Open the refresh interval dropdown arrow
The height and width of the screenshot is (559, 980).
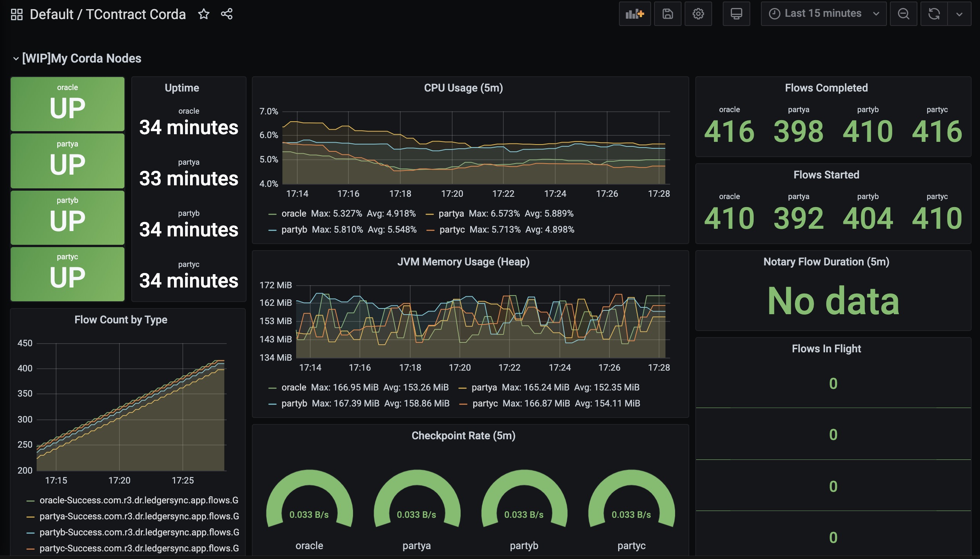click(959, 14)
